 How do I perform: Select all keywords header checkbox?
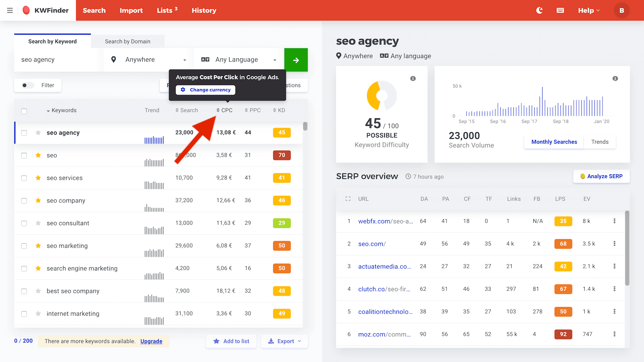[x=24, y=111]
